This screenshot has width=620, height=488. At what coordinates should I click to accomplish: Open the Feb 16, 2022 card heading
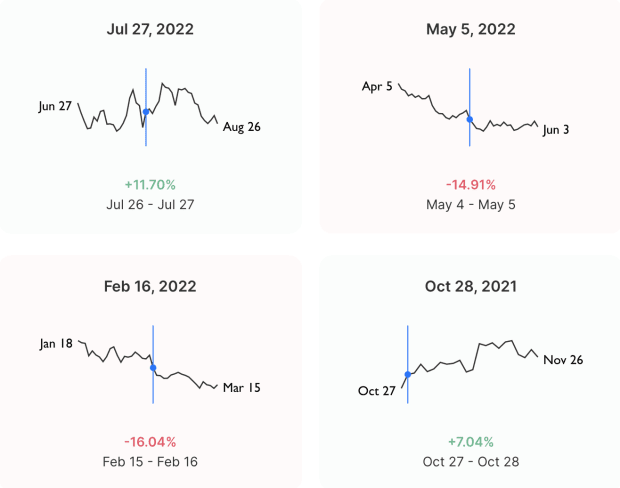point(150,286)
